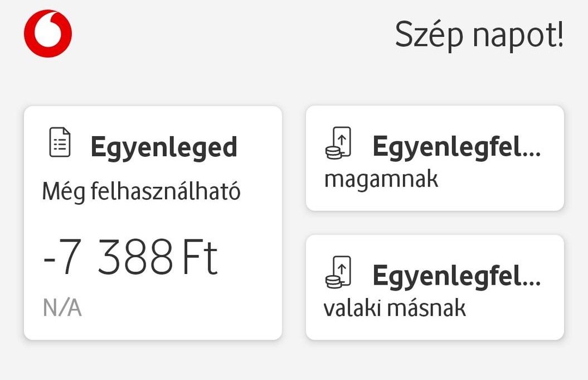Click the N/A text in balance card
Screen dimensions: 588x380
[62, 308]
